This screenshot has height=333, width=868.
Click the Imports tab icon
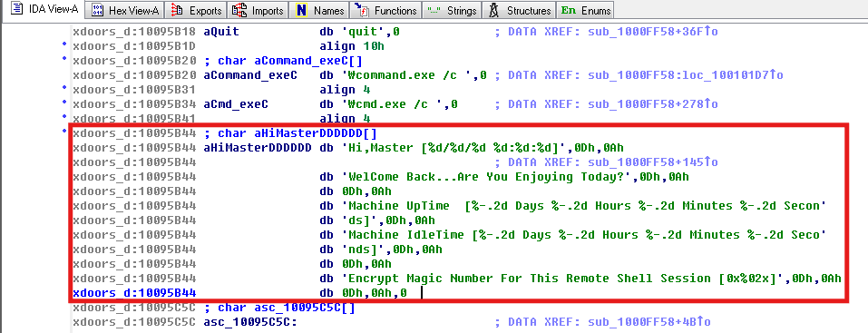click(239, 10)
